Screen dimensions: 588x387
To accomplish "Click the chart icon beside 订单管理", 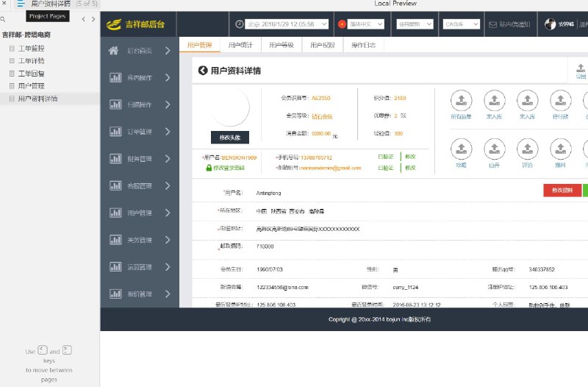I will [x=115, y=132].
